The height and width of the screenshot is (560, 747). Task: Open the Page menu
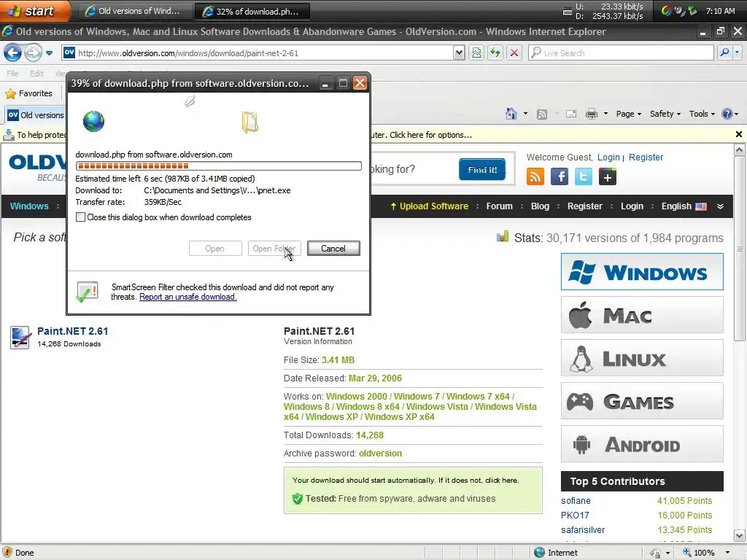[x=628, y=114]
